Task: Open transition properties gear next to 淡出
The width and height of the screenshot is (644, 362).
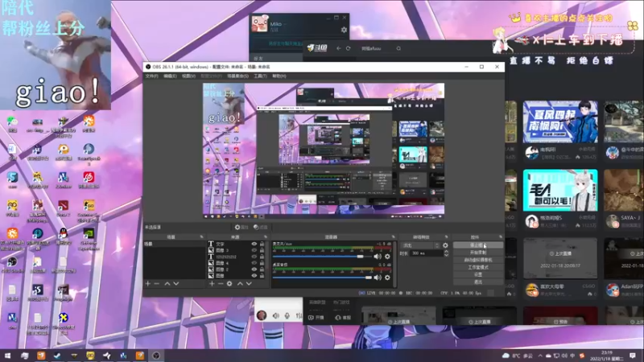Action: (x=446, y=245)
